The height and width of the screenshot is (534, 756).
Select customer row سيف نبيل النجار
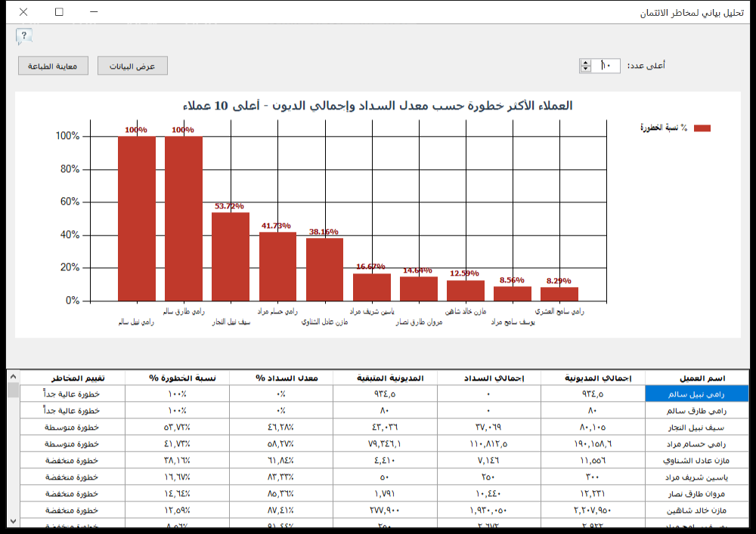(385, 427)
